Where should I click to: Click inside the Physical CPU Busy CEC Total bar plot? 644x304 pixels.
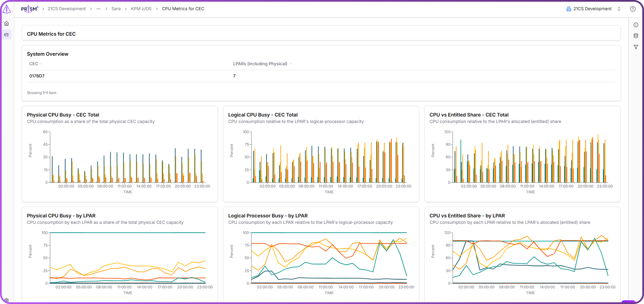pyautogui.click(x=128, y=157)
